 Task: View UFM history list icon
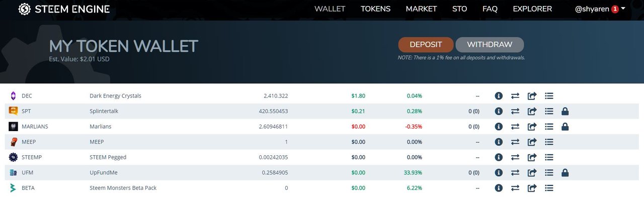click(x=549, y=173)
